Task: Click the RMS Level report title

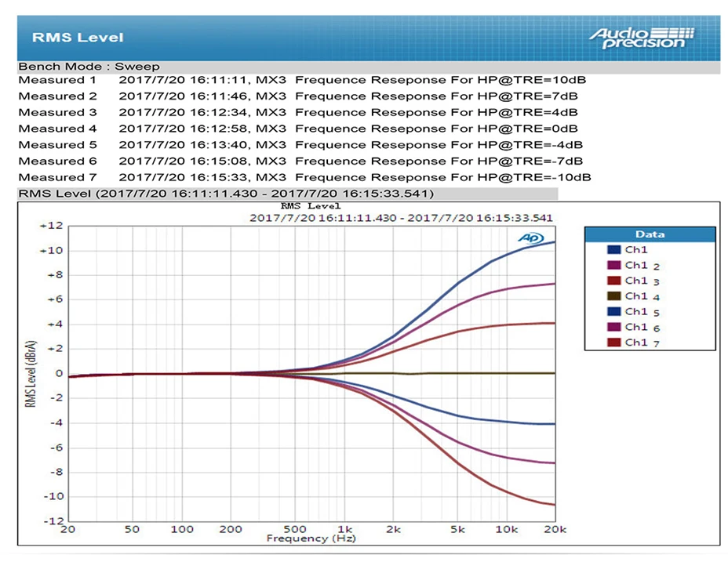Action: 78,38
